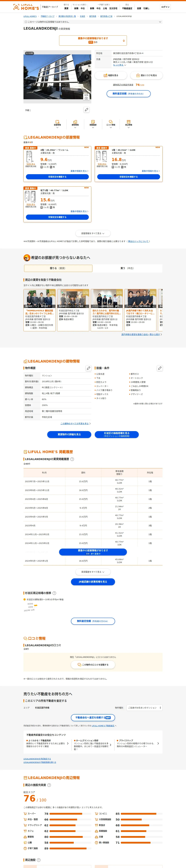
Task: Open the 高円寺南４丁目 breadcrumb link
Action: click(x=106, y=16)
